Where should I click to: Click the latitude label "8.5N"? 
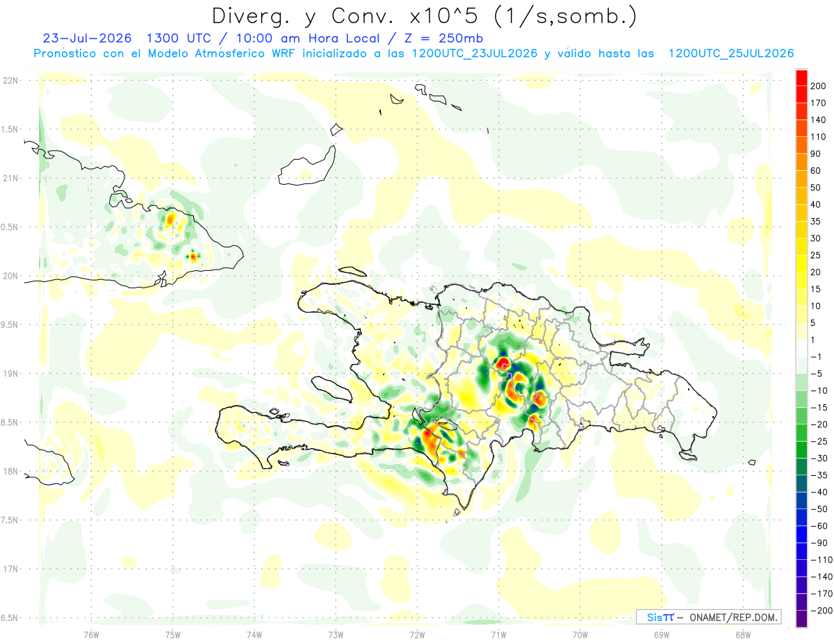click(x=9, y=422)
